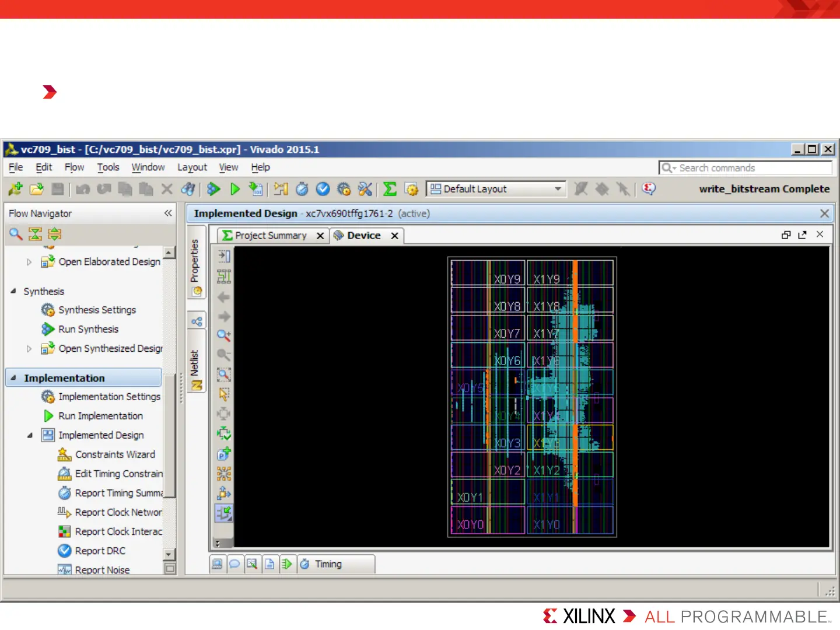Click Flow Navigator scrollbar down arrow
Viewport: 840px width, 630px height.
[169, 554]
